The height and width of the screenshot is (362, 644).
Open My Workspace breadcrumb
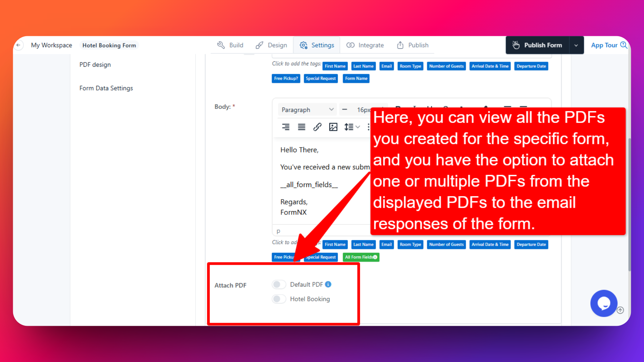(x=51, y=45)
